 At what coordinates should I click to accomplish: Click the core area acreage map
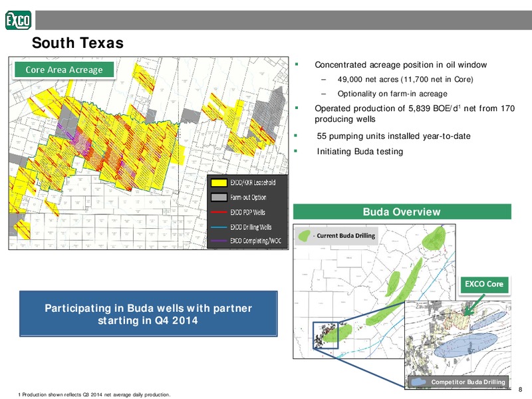tap(148, 154)
